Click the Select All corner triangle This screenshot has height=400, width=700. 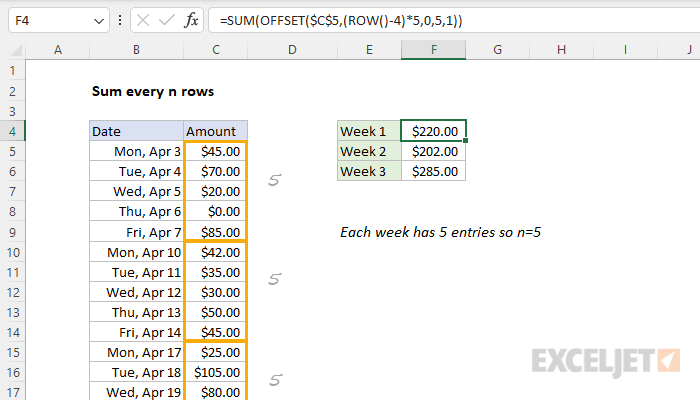click(x=16, y=50)
